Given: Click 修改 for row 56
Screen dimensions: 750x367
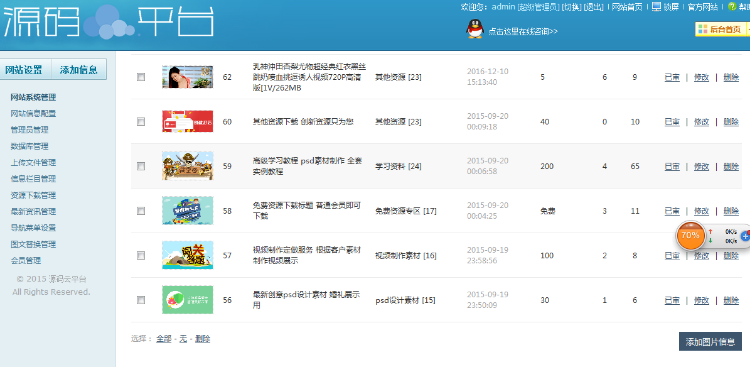Looking at the screenshot, I should pos(701,300).
